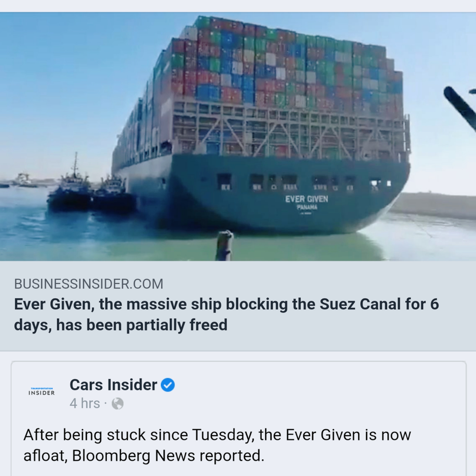Image resolution: width=476 pixels, height=476 pixels.
Task: Open the Cars Insider page name
Action: pos(113,385)
